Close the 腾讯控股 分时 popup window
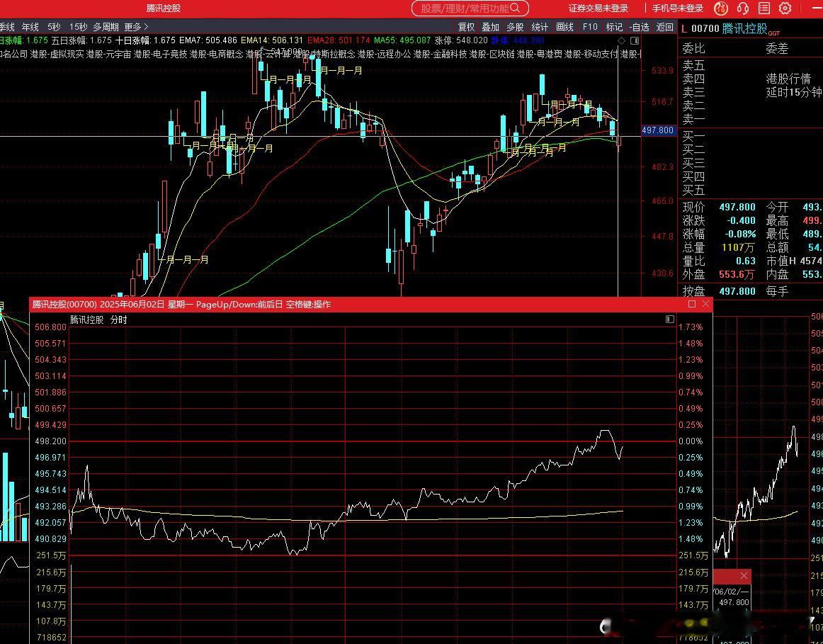The image size is (823, 644). click(x=706, y=304)
